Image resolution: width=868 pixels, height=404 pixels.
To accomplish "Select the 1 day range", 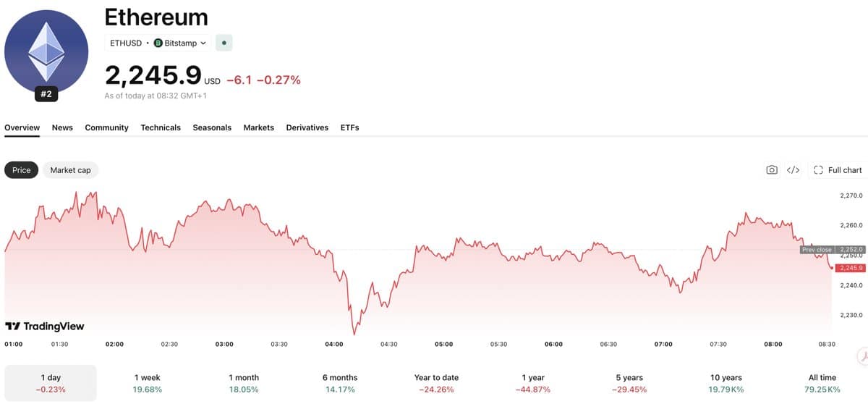I will click(51, 383).
